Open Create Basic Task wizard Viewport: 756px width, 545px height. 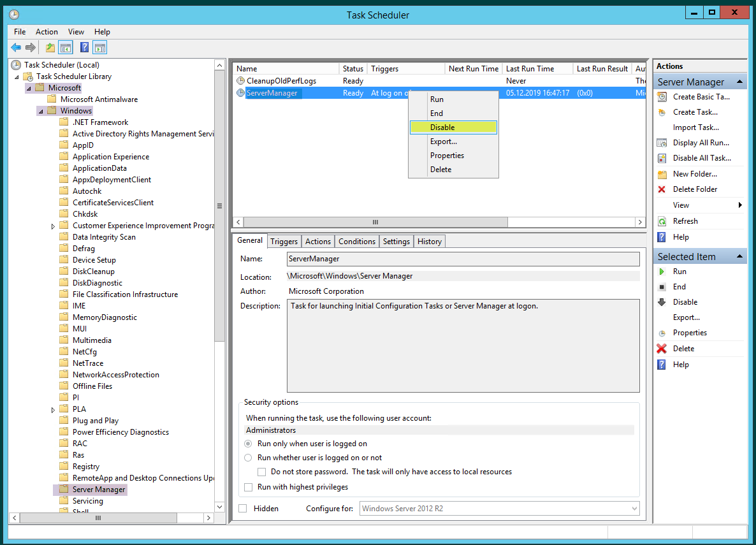(700, 96)
